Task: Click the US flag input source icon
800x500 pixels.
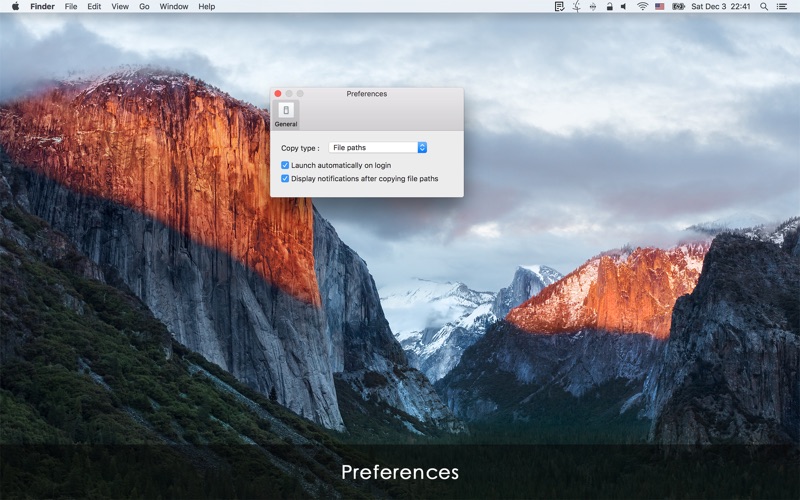Action: coord(660,6)
